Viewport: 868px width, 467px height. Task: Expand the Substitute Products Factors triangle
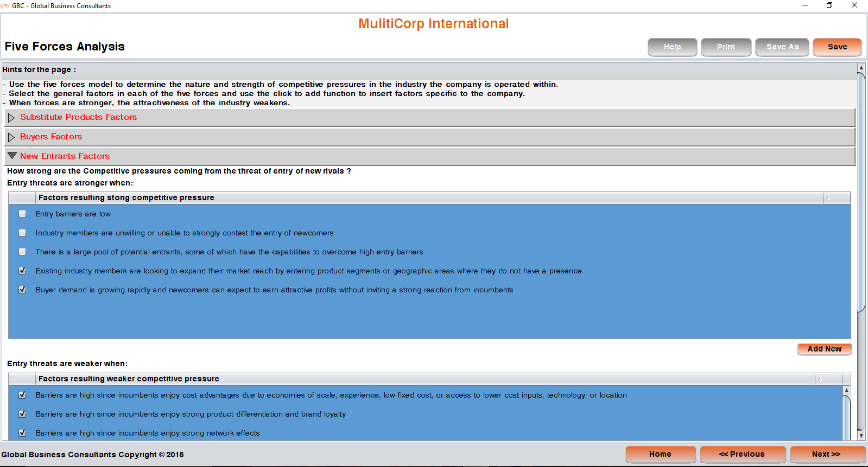pos(11,118)
